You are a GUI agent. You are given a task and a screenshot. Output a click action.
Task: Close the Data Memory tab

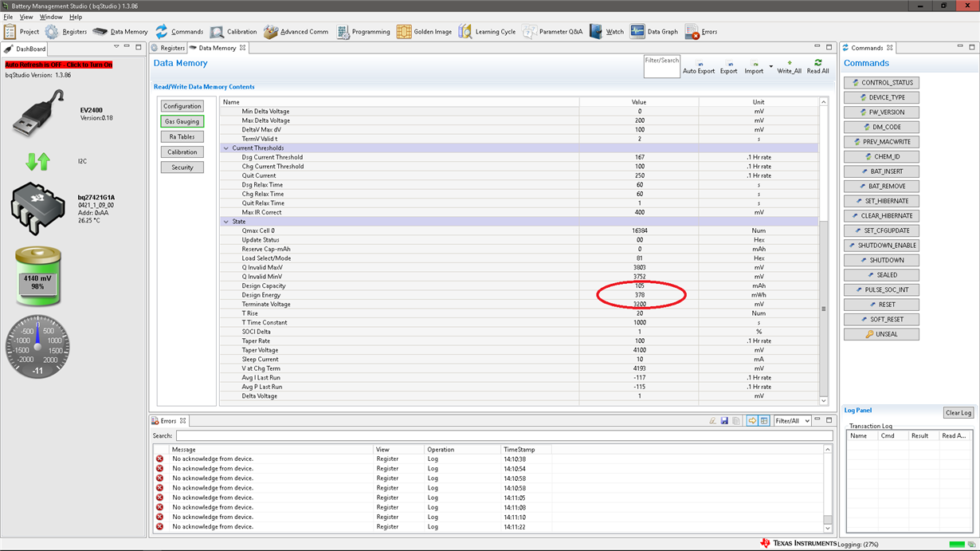[x=243, y=48]
